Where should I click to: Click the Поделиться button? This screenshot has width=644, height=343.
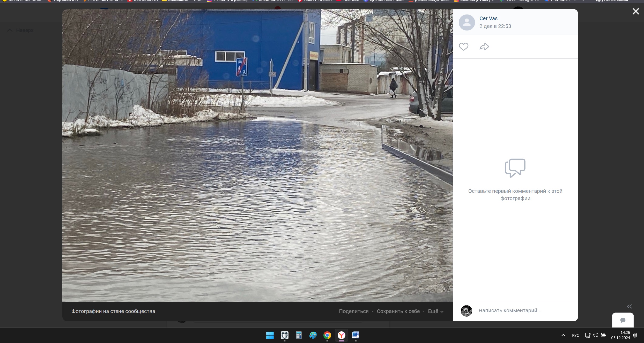coord(353,311)
